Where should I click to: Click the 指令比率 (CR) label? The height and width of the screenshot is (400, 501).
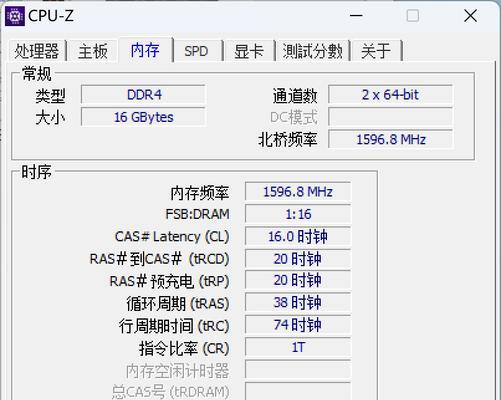pyautogui.click(x=184, y=348)
